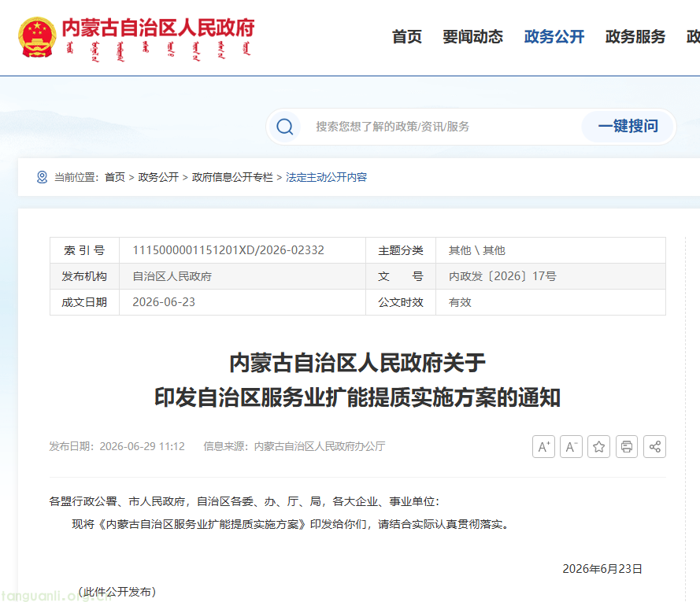The width and height of the screenshot is (700, 602).
Task: Click the 内蒙古自治区人民政府 site title
Action: tap(158, 28)
